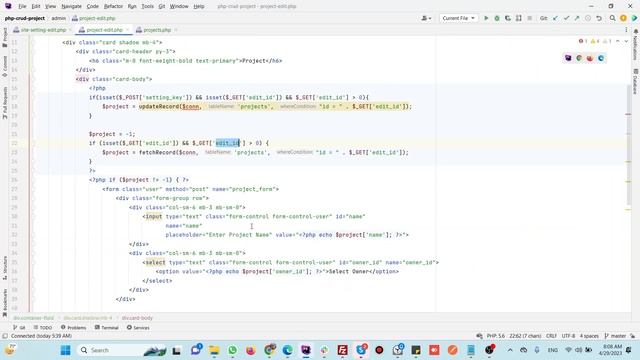Change the CRLF line separator
The image size is (640, 360).
pyautogui.click(x=551, y=336)
